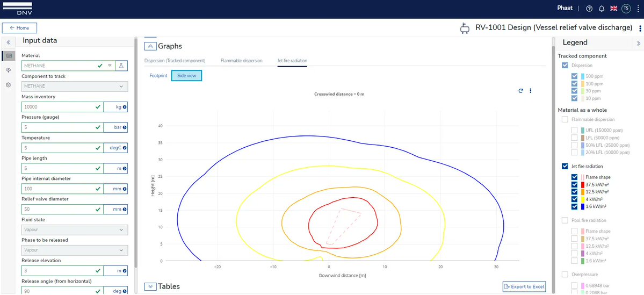Viewport: 644px width, 295px height.
Task: Toggle the 500 ppm checkbox
Action: click(x=575, y=76)
